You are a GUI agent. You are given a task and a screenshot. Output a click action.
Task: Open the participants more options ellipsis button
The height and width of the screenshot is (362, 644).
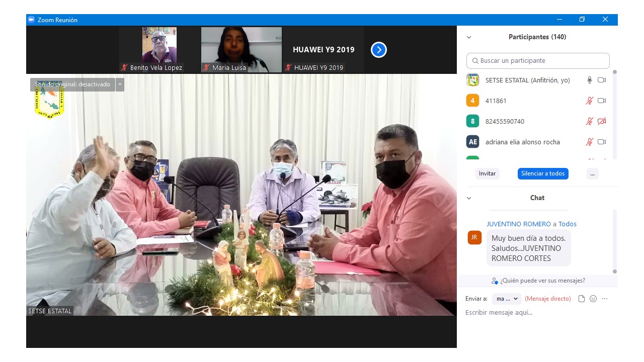(x=592, y=173)
